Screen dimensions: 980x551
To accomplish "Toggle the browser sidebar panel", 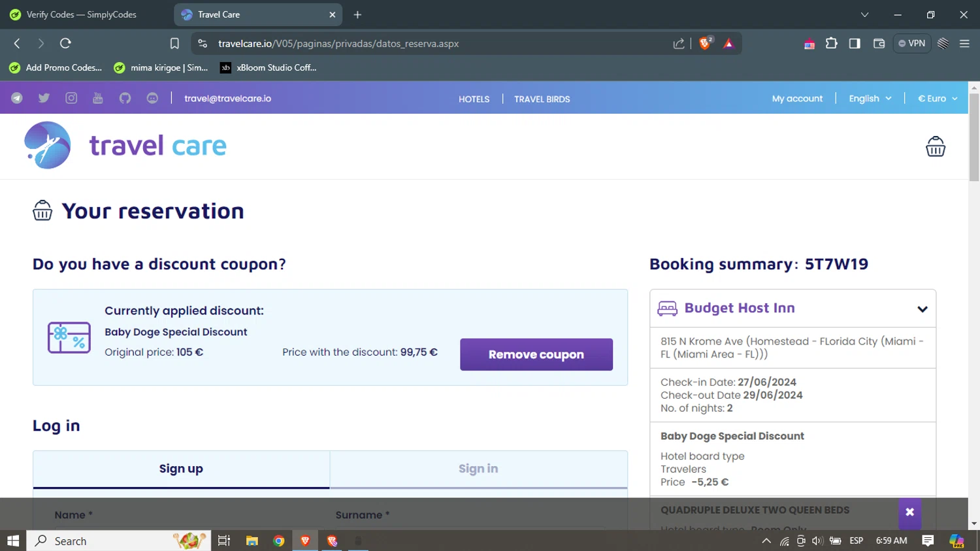I will (855, 43).
